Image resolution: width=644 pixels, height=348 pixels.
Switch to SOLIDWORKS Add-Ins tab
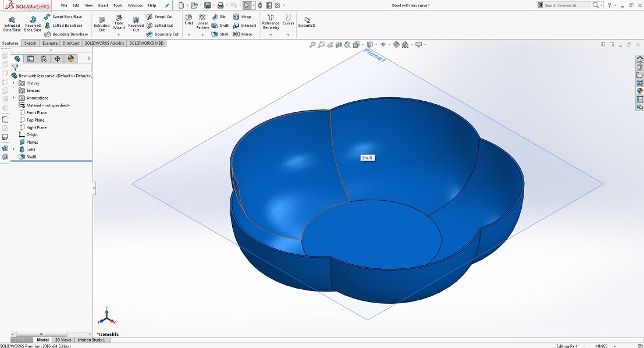point(104,43)
